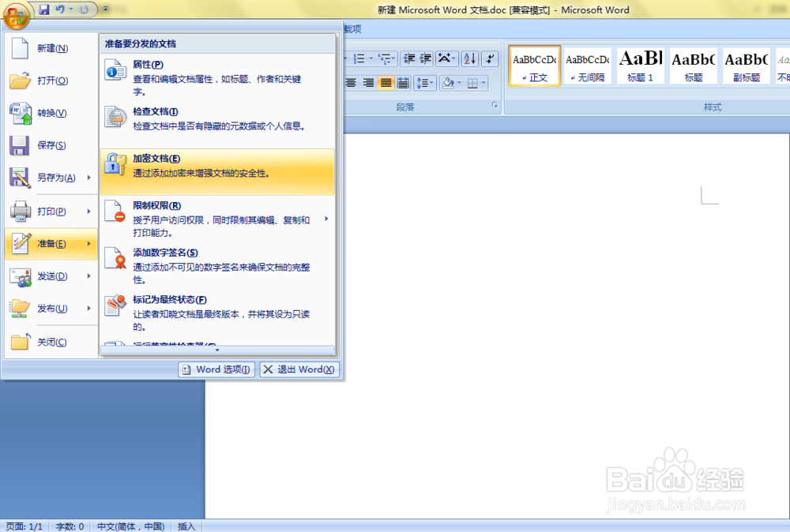Toggle justified paragraph alignment
790x532 pixels.
(385, 82)
